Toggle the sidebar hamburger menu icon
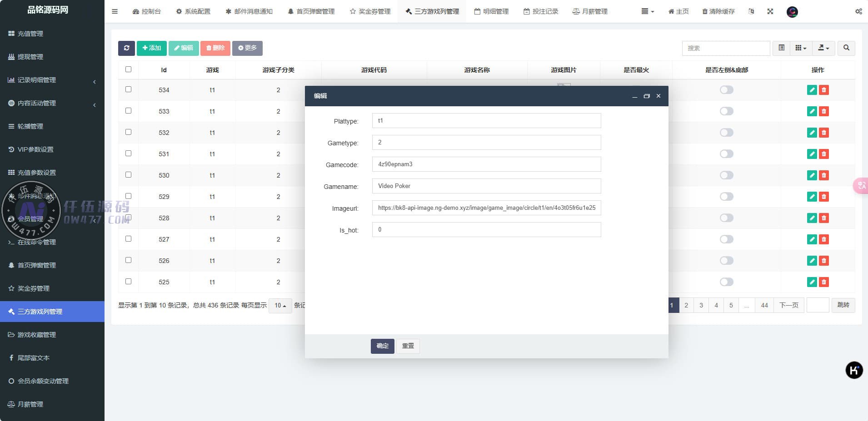Screen dimensions: 868x421 pos(115,11)
